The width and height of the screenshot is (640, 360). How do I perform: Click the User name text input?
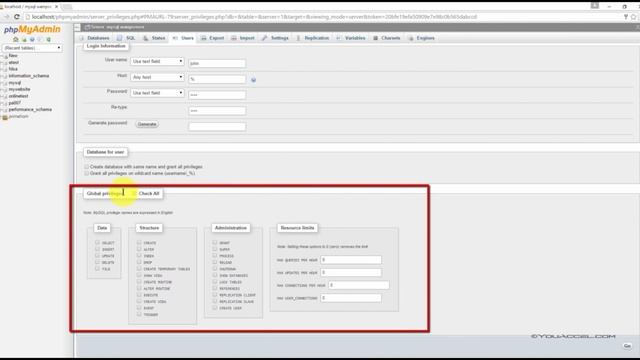click(217, 63)
